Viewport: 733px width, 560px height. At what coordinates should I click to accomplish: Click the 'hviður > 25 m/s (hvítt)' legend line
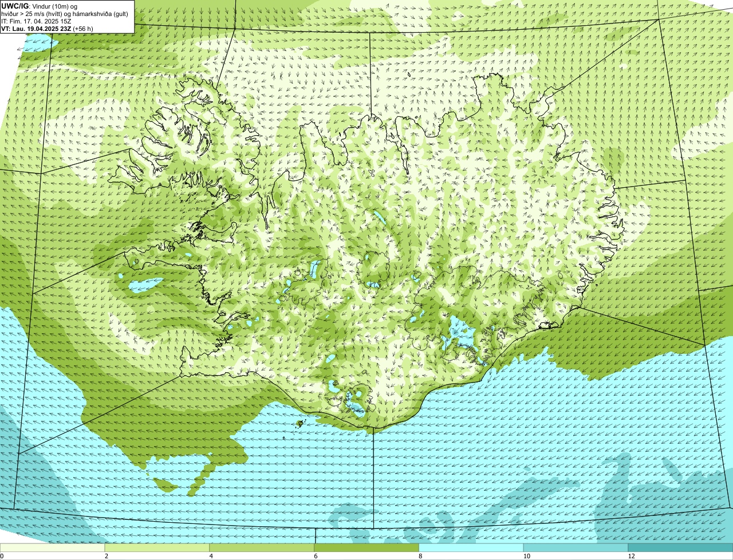(x=65, y=14)
